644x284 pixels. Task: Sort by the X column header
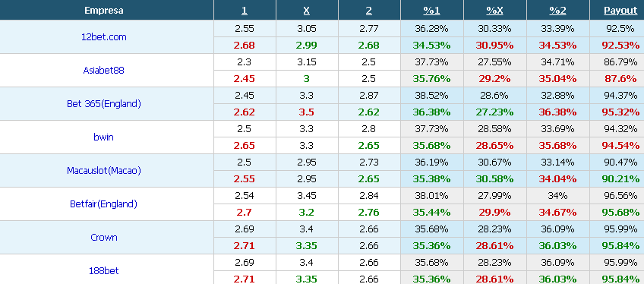pos(306,11)
